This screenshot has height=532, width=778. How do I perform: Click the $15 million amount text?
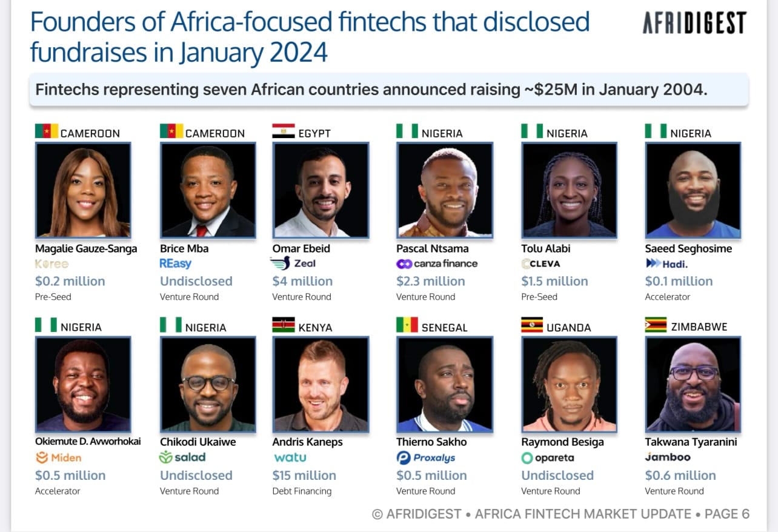304,476
